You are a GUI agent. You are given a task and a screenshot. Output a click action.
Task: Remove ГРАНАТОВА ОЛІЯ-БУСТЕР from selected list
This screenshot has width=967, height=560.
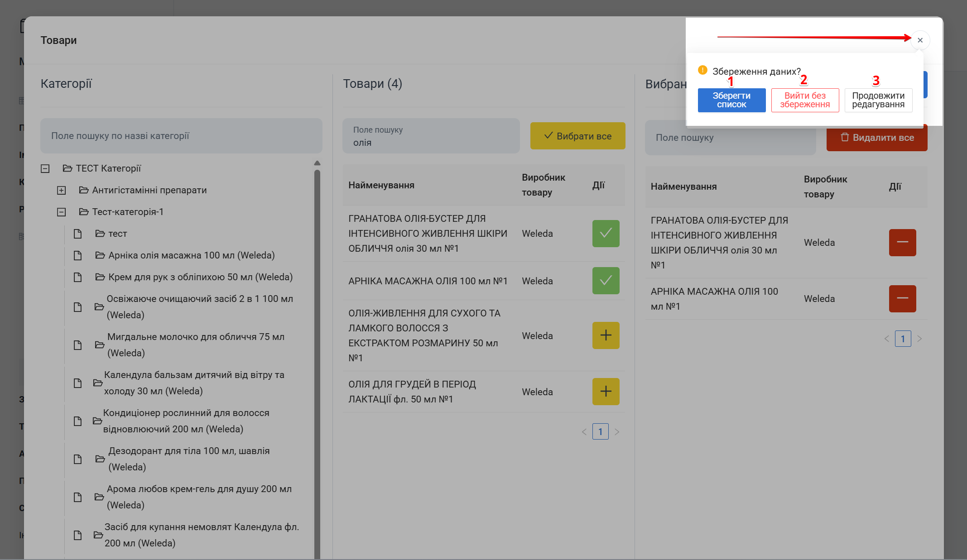(x=902, y=243)
